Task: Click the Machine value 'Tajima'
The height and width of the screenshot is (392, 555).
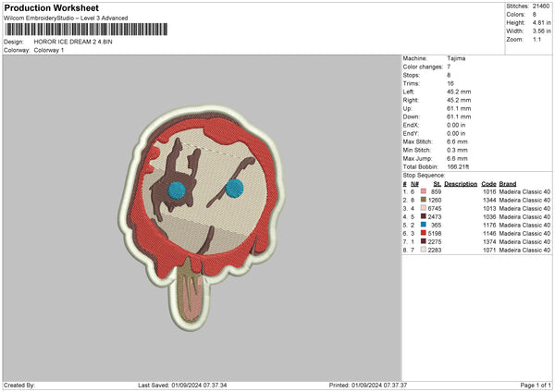Action: tap(456, 58)
